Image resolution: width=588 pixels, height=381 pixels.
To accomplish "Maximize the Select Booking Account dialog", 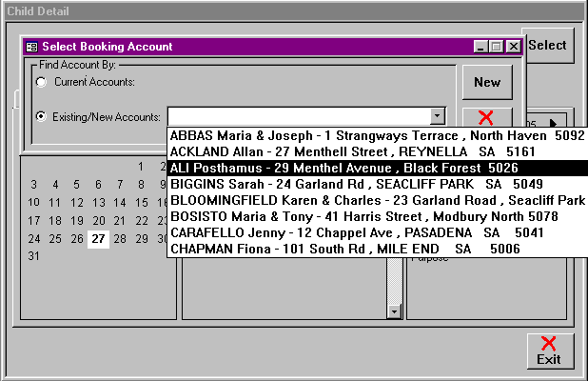I will pos(496,47).
